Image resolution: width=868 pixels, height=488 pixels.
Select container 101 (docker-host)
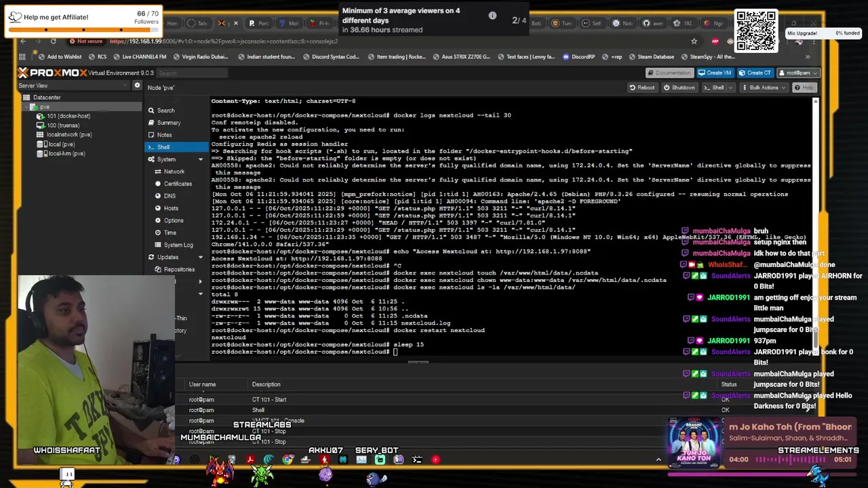point(68,116)
